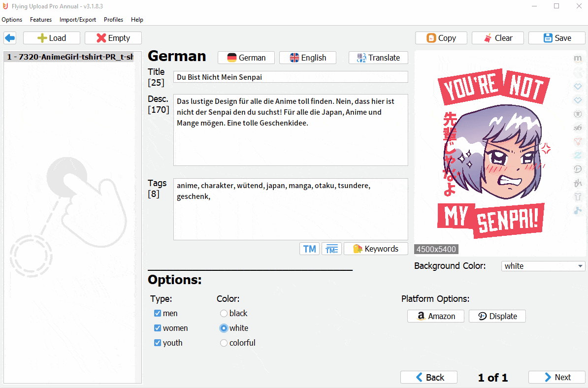This screenshot has height=388, width=588.
Task: Go to the previous design with Back
Action: (429, 377)
